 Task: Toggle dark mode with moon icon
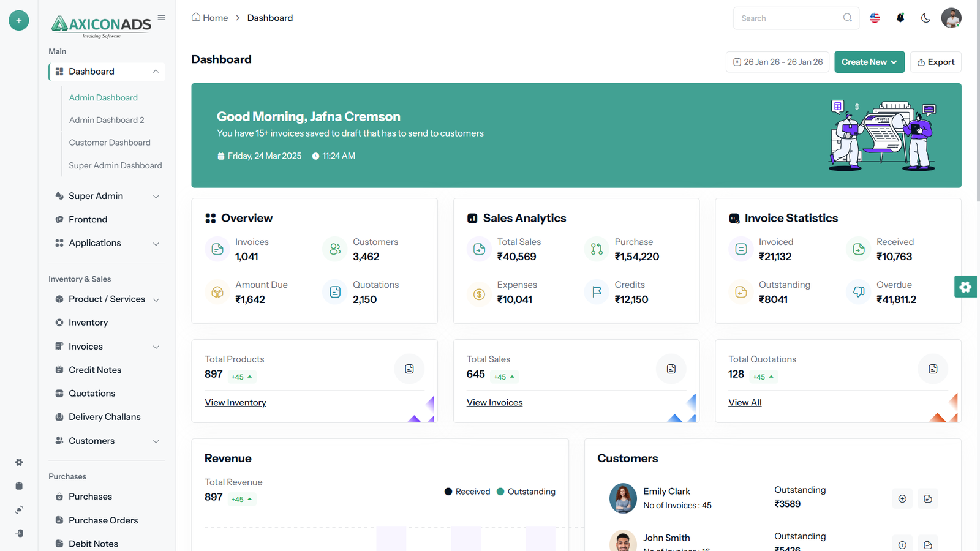pyautogui.click(x=925, y=18)
